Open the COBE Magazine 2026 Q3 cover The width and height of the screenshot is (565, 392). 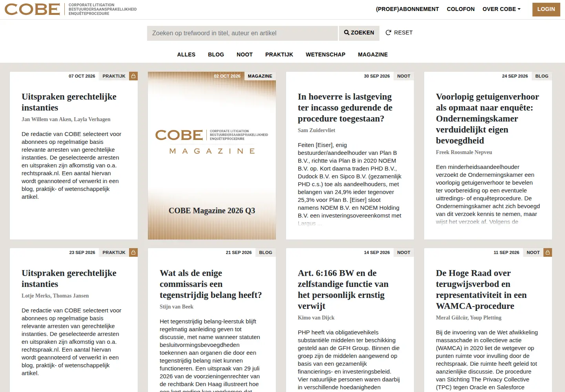[212, 156]
